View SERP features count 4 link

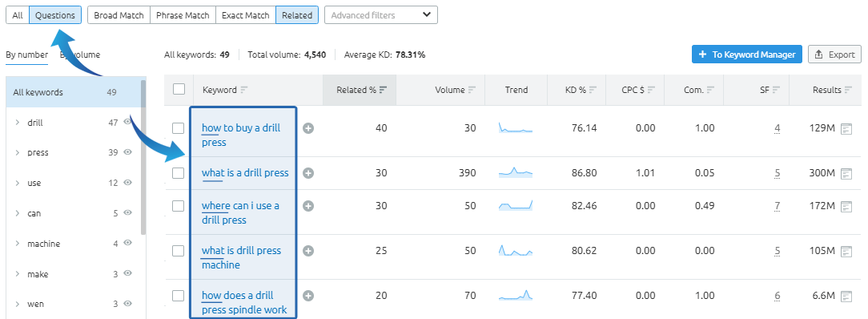(778, 128)
